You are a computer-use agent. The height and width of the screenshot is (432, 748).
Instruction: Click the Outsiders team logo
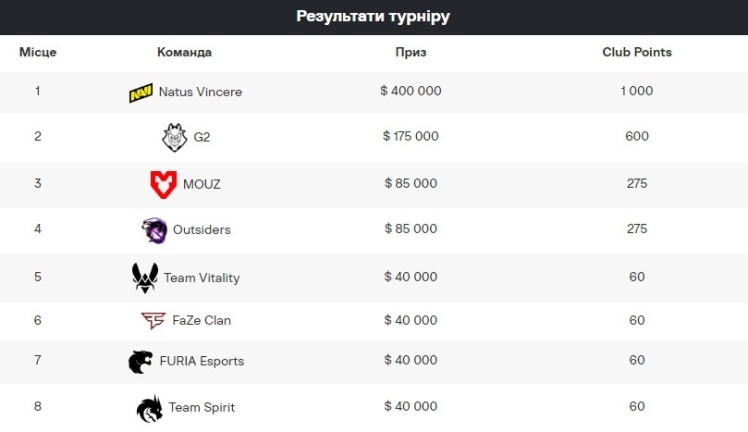tap(154, 230)
